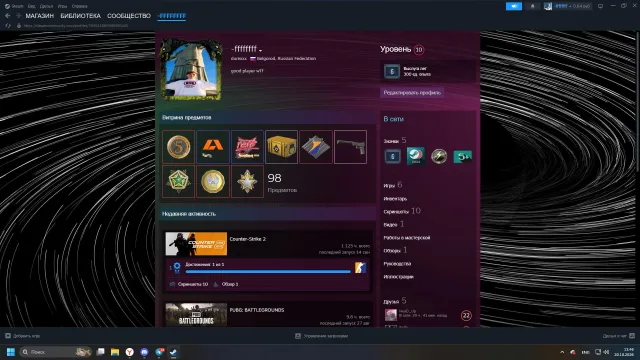Open the Друзья menu
This screenshot has width=640, height=360.
pos(47,6)
